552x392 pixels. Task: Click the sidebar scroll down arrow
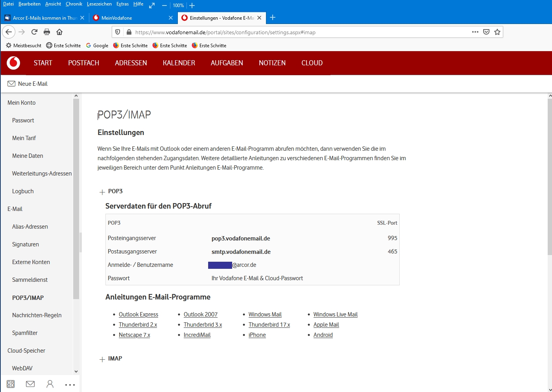(76, 372)
